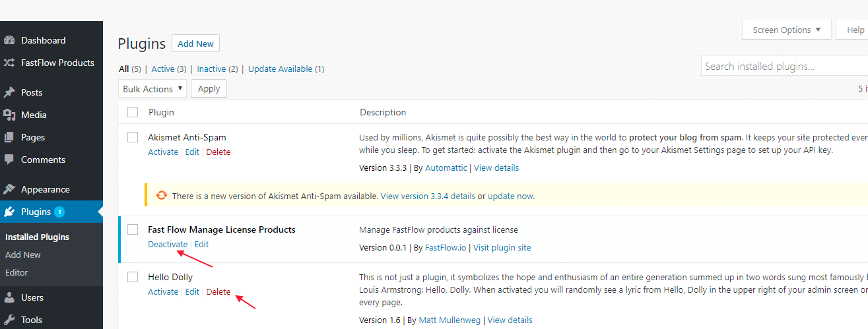Image resolution: width=868 pixels, height=329 pixels.
Task: Edit the Hello Dolly plugin
Action: pyautogui.click(x=192, y=291)
